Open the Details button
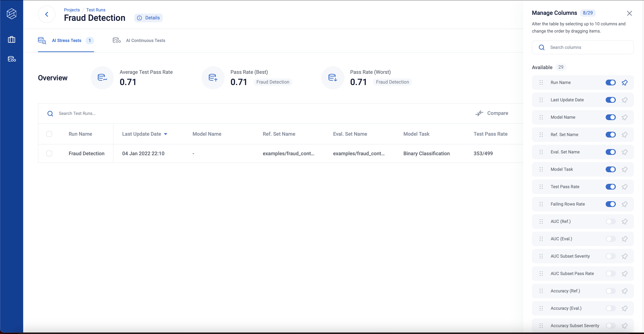The image size is (644, 334). 148,18
